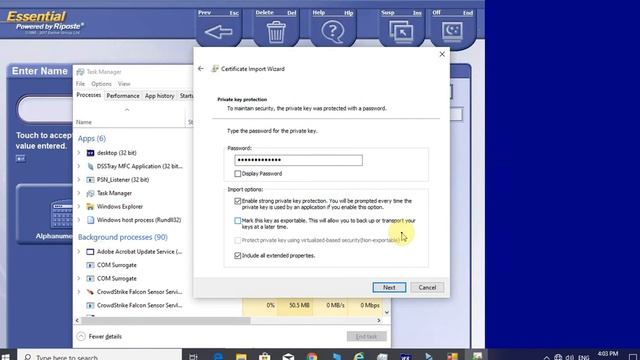The width and height of the screenshot is (640, 360).
Task: Expand the Windows host process (Rundll32) row
Action: pos(79,220)
